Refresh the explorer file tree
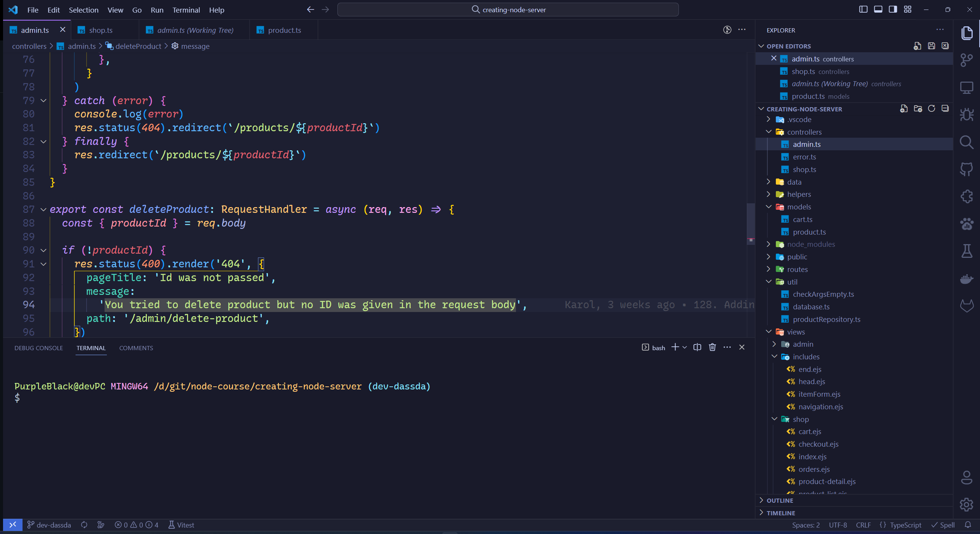The image size is (980, 534). [931, 109]
